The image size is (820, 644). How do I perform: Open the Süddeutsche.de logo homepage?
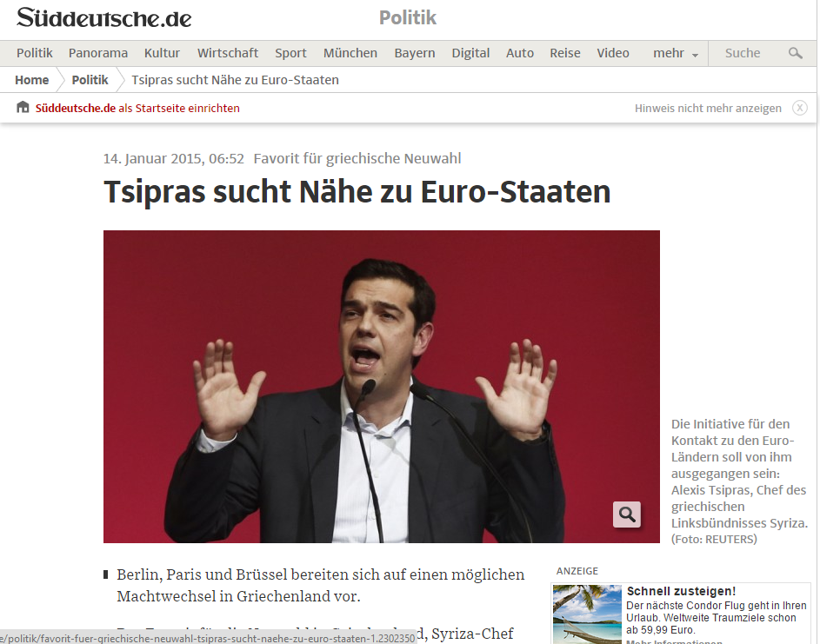click(104, 18)
